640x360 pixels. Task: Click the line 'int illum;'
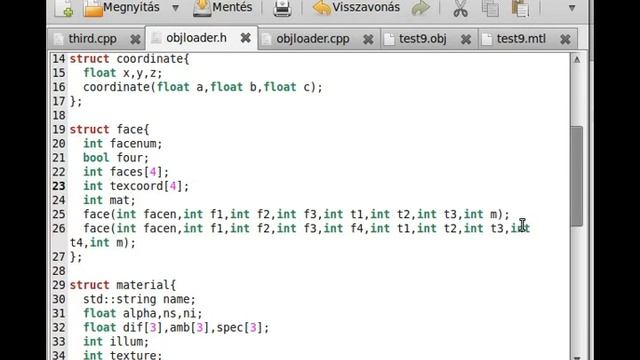click(x=116, y=342)
